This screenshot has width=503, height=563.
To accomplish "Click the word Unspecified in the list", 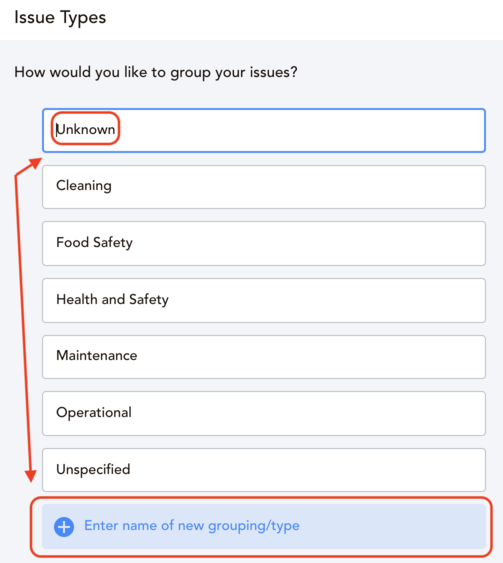I will pos(93,470).
